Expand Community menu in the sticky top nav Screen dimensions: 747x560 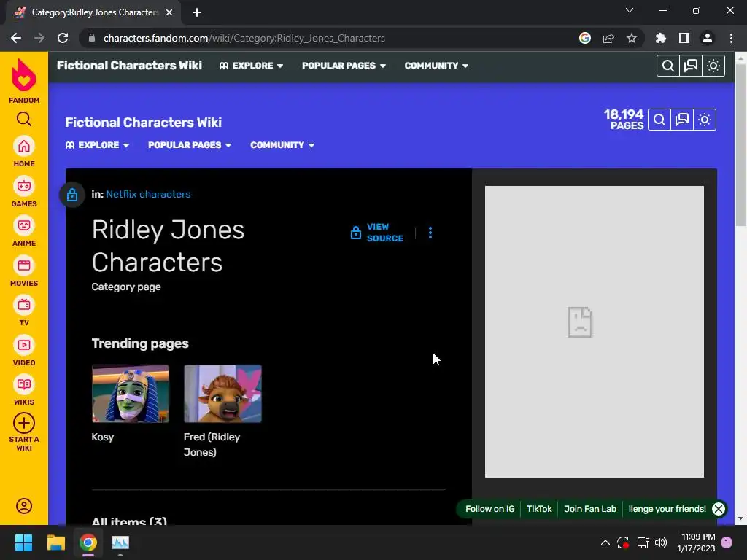coord(436,66)
